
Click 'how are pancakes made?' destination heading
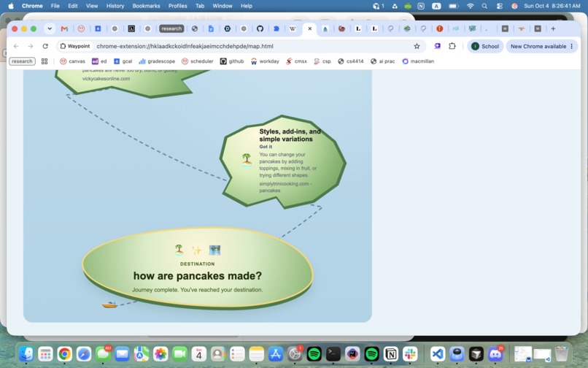(198, 275)
